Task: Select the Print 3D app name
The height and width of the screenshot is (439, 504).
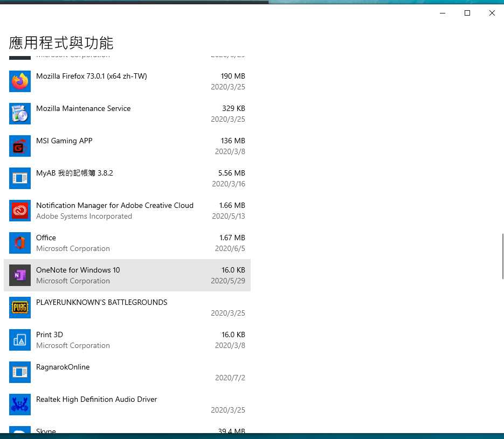Action: tap(50, 335)
